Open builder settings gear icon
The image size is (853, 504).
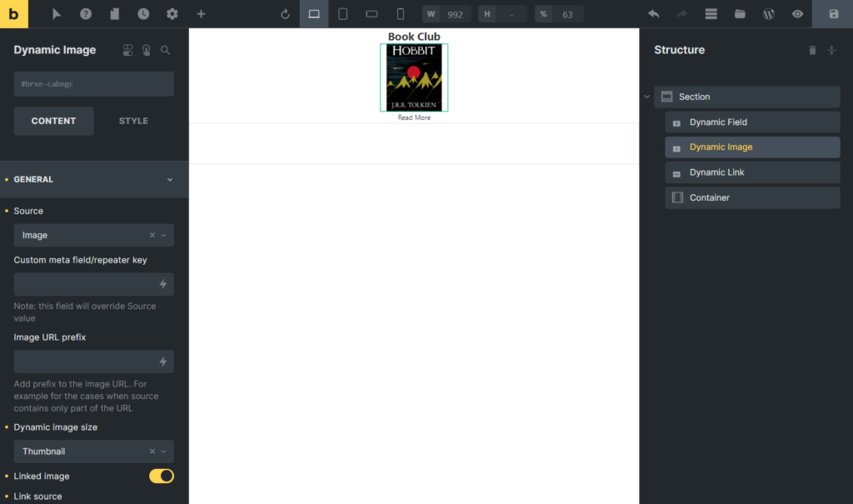click(x=172, y=13)
